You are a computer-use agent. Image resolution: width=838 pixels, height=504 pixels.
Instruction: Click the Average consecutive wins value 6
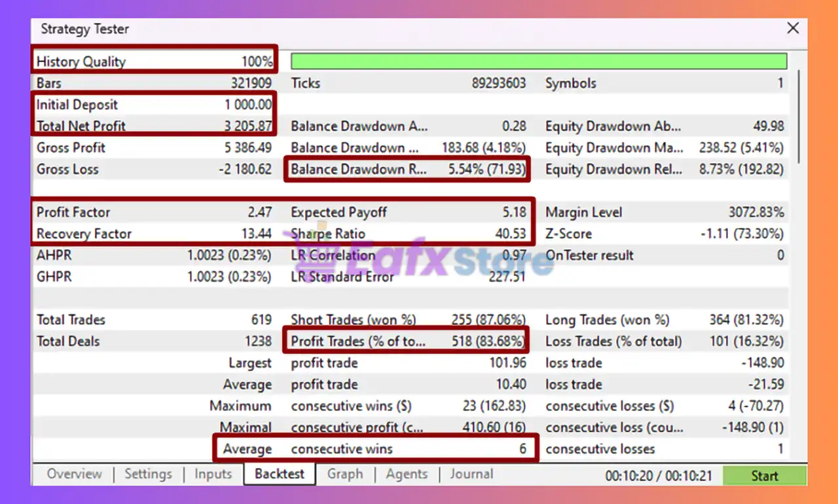point(522,449)
